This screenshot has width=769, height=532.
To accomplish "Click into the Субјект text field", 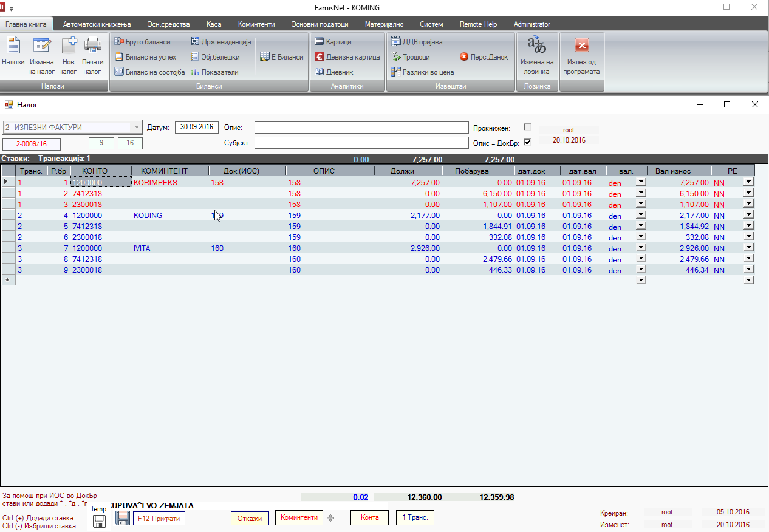I will click(x=361, y=143).
